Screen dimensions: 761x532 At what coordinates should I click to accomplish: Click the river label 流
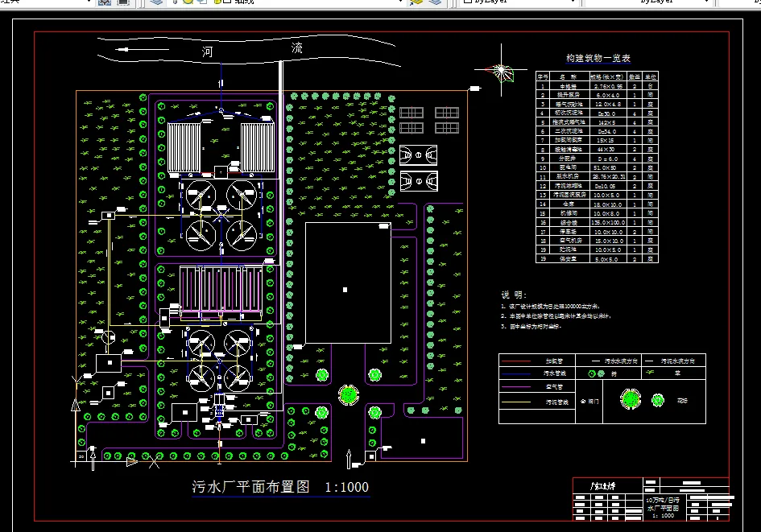[296, 47]
